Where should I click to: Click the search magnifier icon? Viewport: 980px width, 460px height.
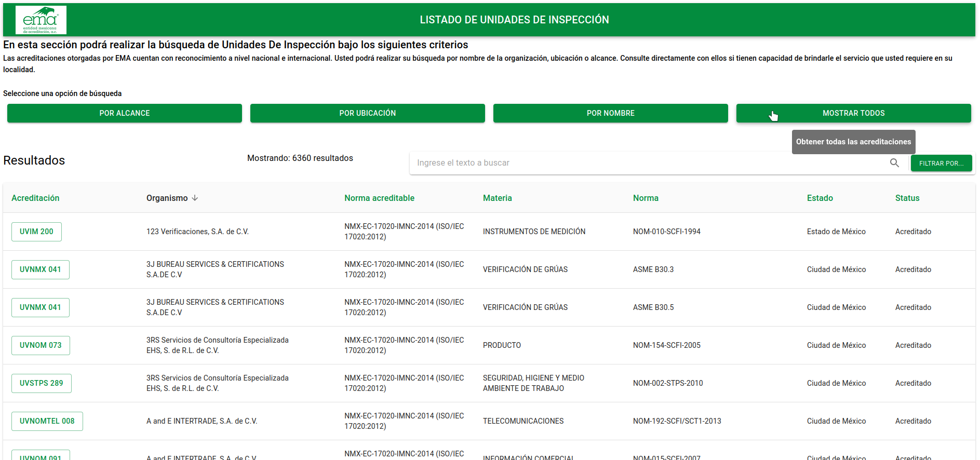coord(894,163)
